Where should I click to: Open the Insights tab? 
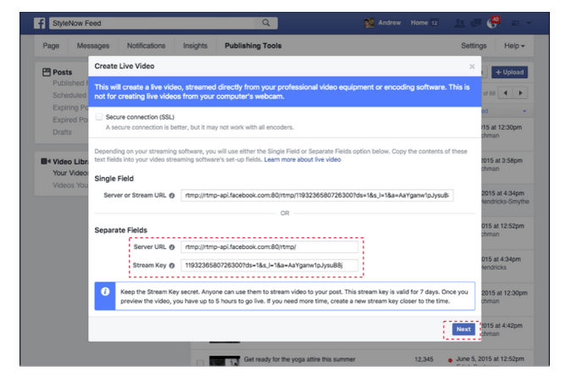point(195,46)
